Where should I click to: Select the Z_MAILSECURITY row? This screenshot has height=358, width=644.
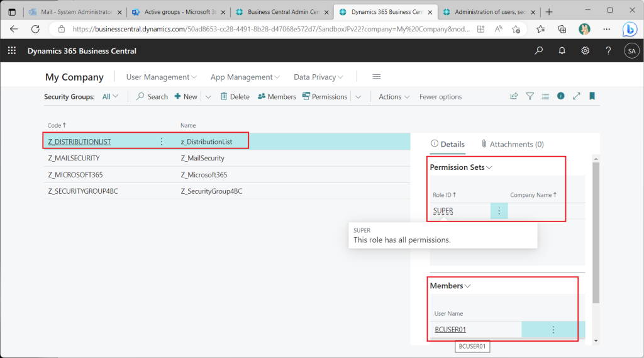click(x=74, y=158)
